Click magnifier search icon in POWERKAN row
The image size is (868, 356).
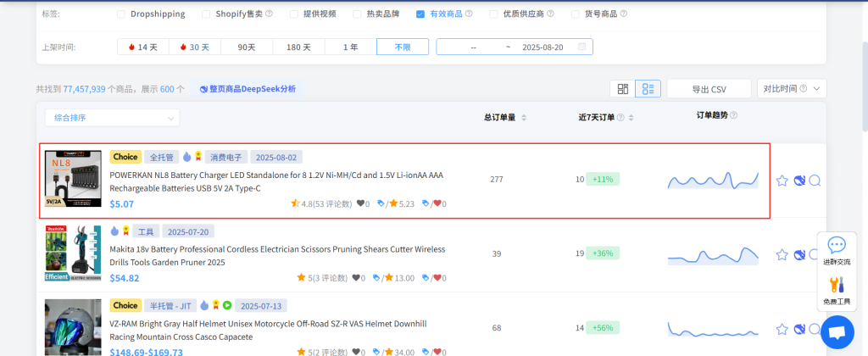pyautogui.click(x=815, y=180)
